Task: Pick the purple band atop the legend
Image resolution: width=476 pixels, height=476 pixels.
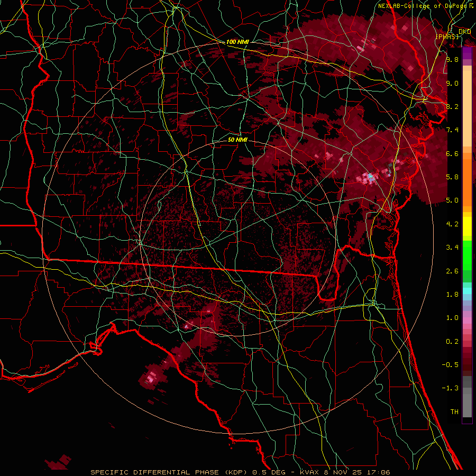Action: click(467, 53)
